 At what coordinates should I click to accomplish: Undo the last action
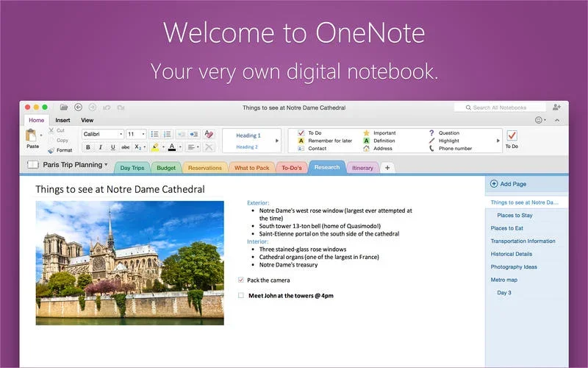(107, 107)
